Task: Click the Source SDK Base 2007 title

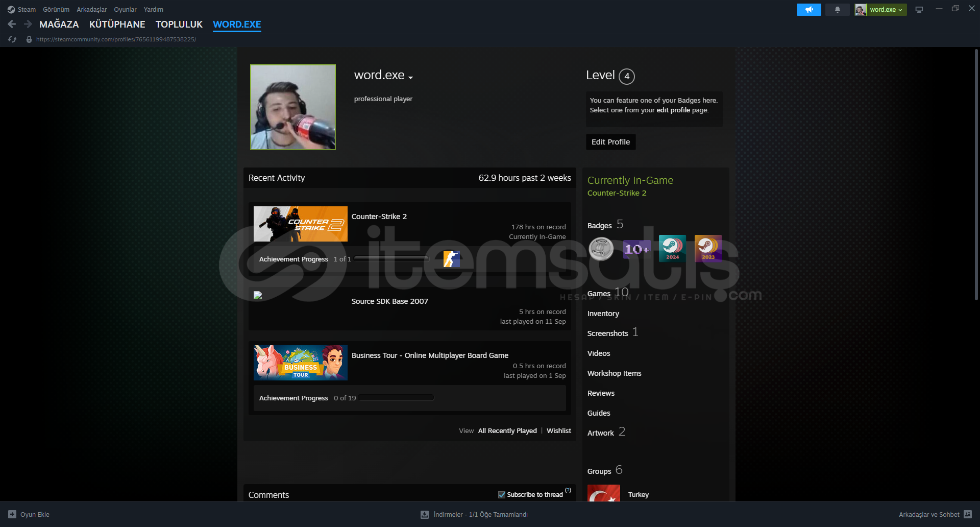Action: pyautogui.click(x=390, y=301)
